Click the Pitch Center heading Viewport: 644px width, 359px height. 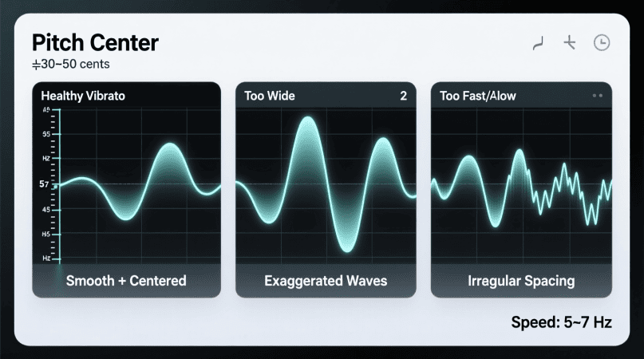(x=95, y=41)
